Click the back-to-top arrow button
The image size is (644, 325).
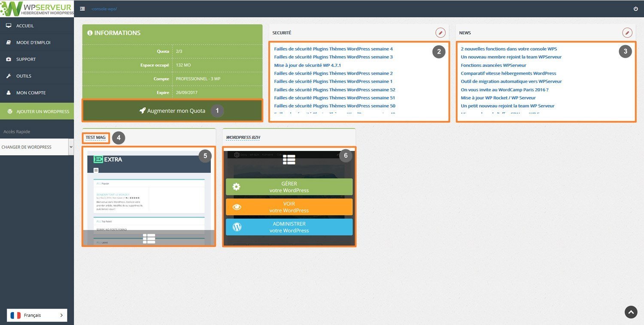631,312
